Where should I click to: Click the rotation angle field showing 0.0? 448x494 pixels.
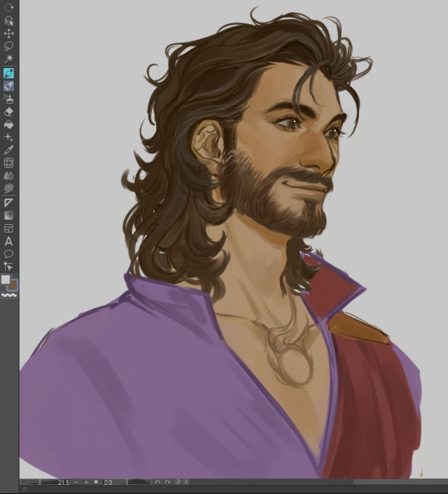(108, 482)
